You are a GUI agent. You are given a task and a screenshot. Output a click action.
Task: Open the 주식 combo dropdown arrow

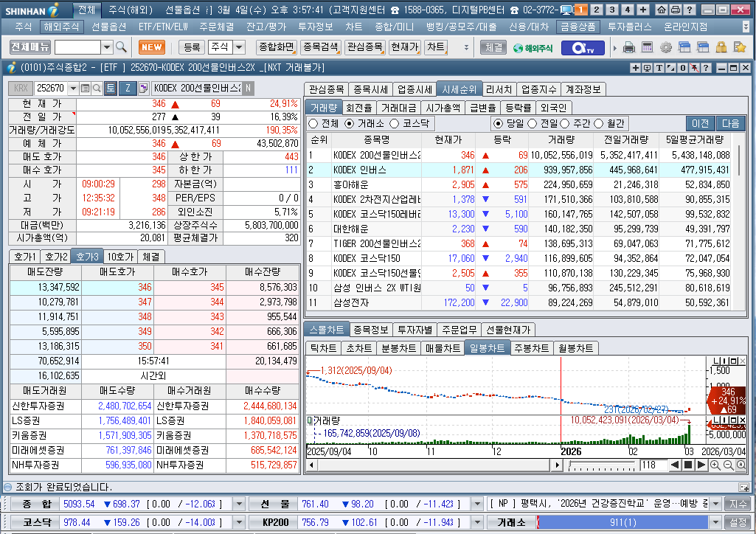[239, 47]
